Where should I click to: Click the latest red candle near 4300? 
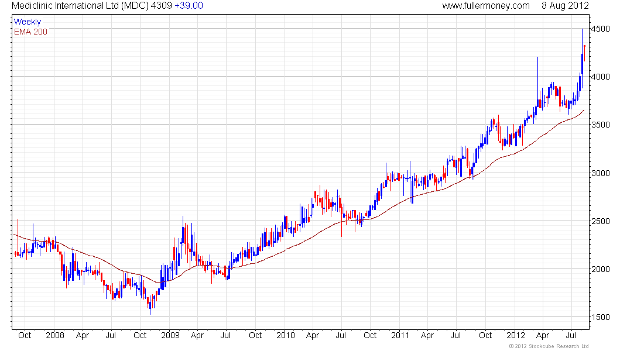[x=584, y=53]
